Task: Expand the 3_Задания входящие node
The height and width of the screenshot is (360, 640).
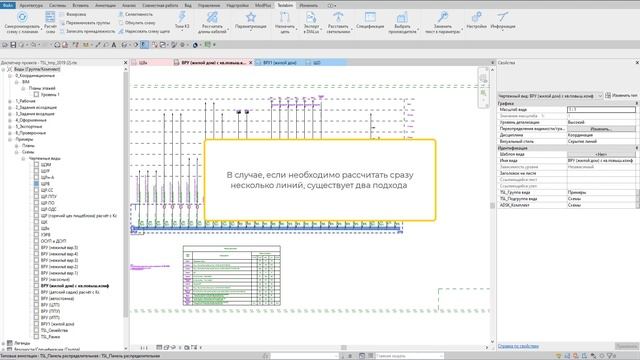Action: pyautogui.click(x=10, y=114)
